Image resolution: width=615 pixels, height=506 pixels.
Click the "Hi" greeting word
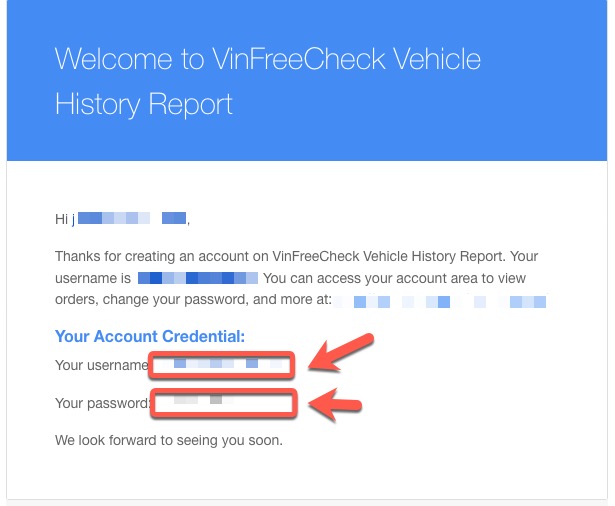(x=62, y=219)
